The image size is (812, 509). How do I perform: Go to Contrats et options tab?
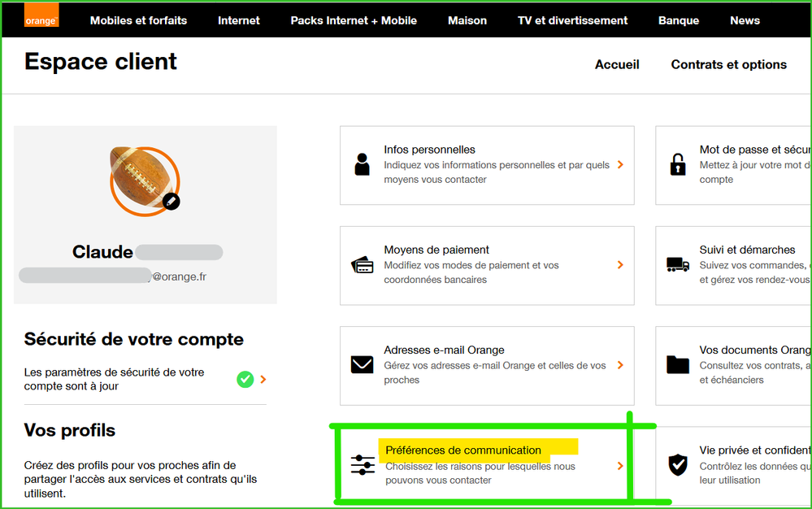click(728, 65)
